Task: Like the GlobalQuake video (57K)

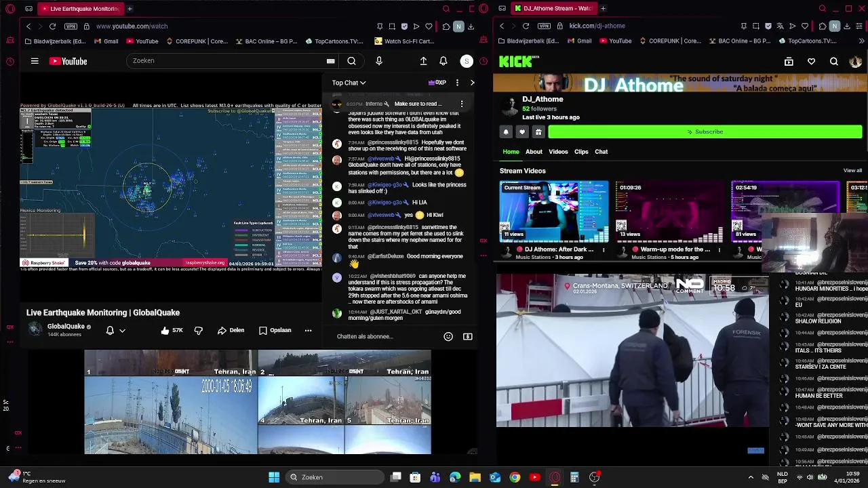Action: point(172,330)
